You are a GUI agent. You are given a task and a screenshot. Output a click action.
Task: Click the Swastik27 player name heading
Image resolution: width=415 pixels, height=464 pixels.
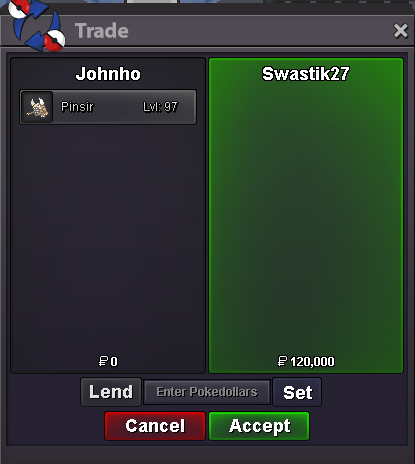click(x=305, y=74)
